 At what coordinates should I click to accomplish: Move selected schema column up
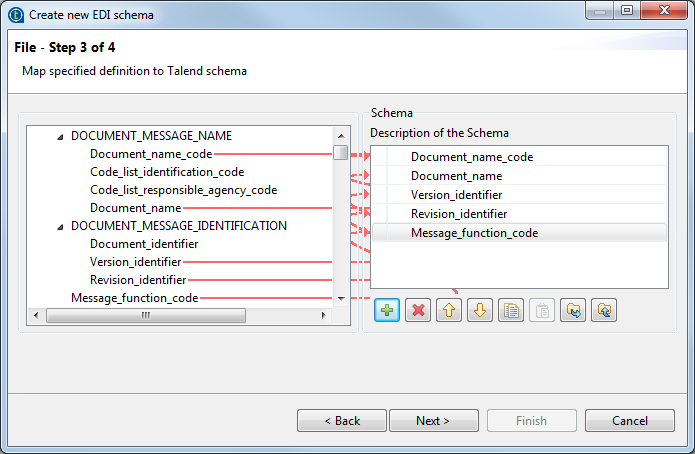tap(449, 310)
